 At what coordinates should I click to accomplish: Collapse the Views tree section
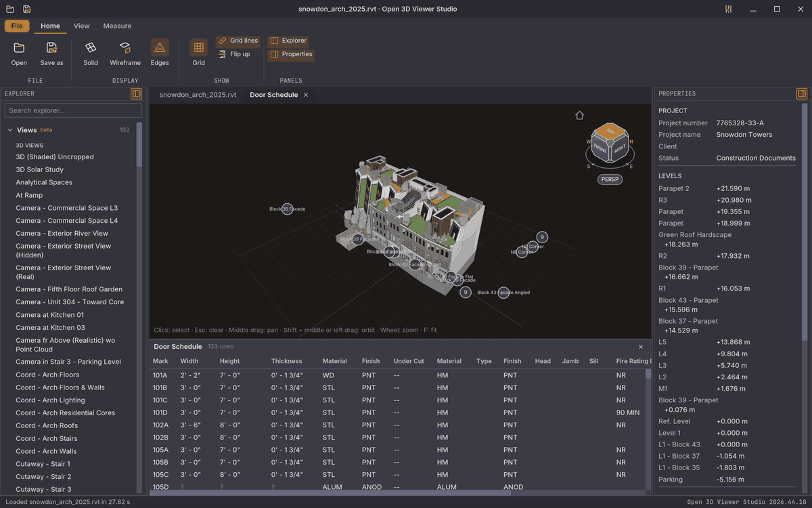10,130
